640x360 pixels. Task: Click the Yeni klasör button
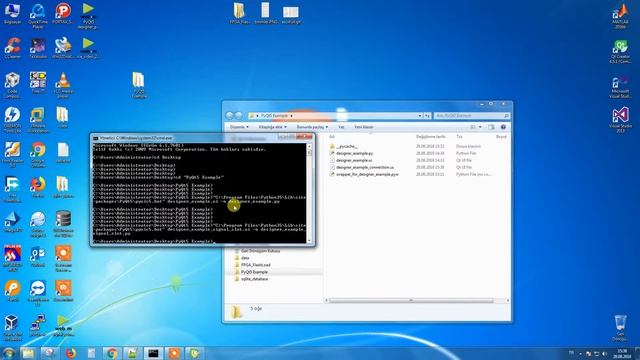click(363, 127)
